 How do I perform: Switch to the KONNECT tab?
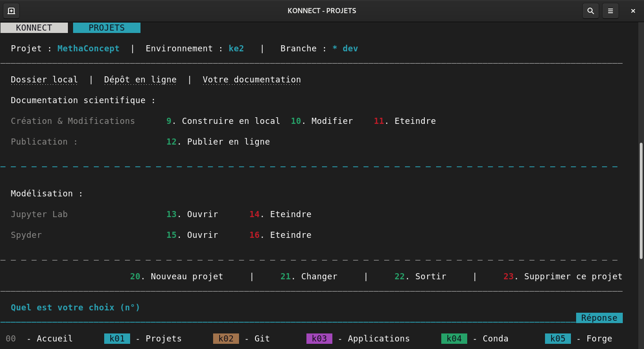[34, 28]
